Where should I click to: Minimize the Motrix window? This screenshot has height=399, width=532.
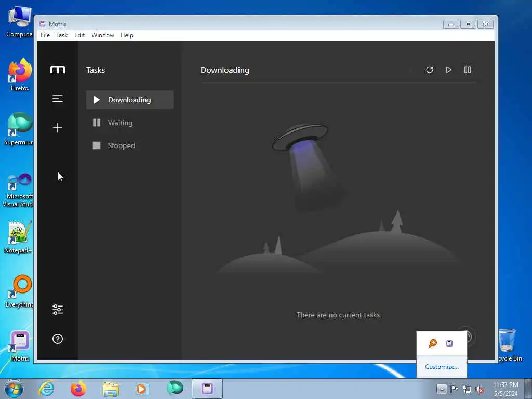(x=451, y=24)
